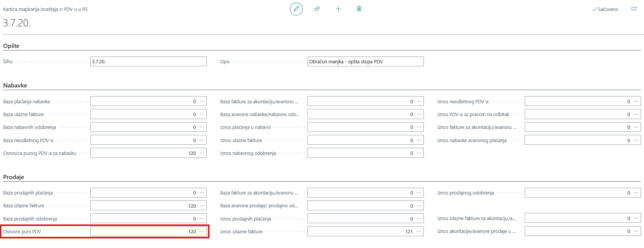Click the pencil edit icon
This screenshot has width=644, height=248.
tap(296, 9)
